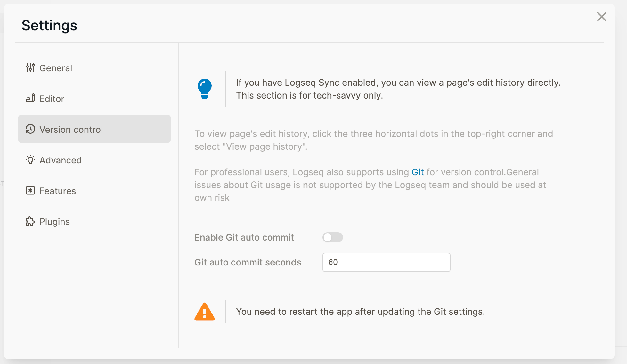Click the Version control history clock icon
This screenshot has width=627, height=364.
point(30,129)
